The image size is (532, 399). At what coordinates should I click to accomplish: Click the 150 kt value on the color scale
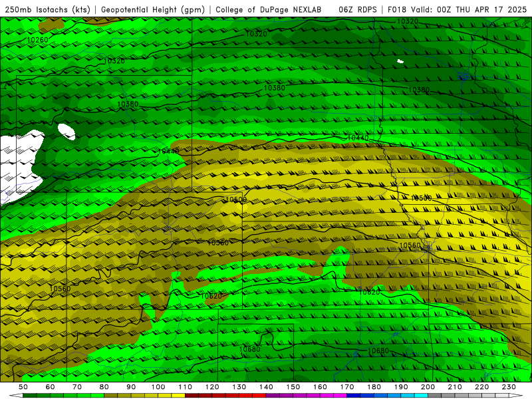293,387
